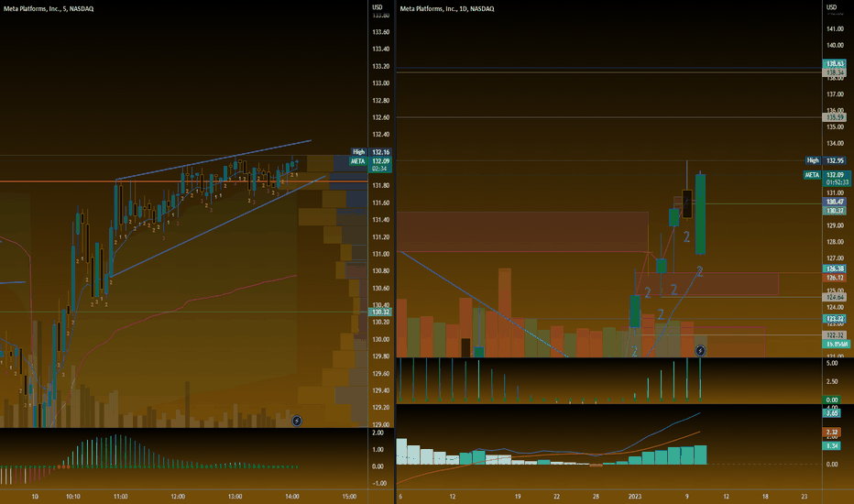Click the 133.20 price axis tick
Viewport: 854px width, 504px height.
coord(380,67)
